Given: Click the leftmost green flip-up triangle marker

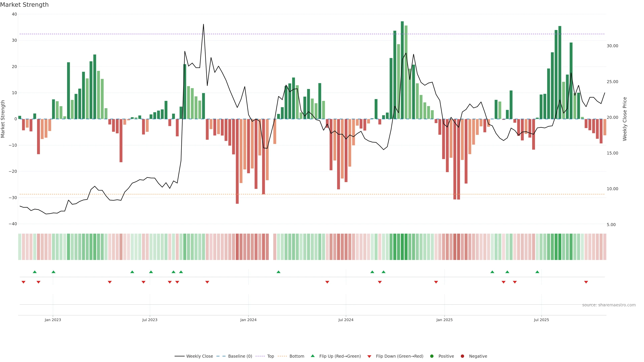Looking at the screenshot, I should (35, 272).
